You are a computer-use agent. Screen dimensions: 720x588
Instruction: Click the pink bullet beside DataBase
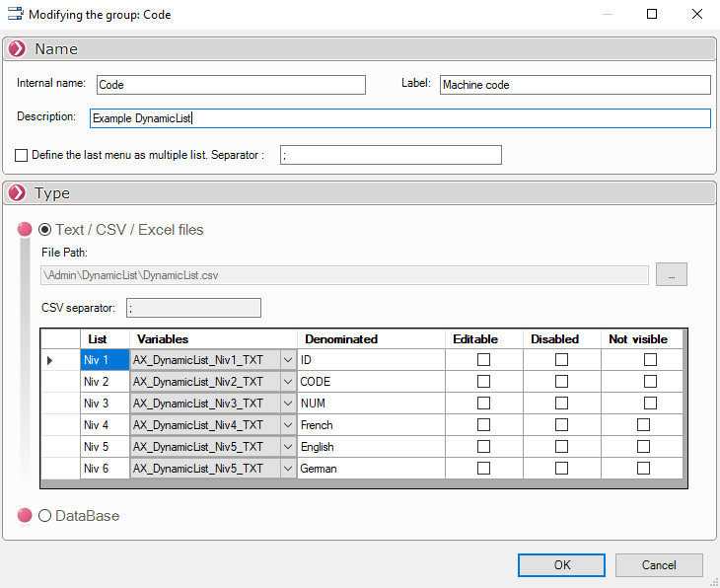click(x=25, y=516)
